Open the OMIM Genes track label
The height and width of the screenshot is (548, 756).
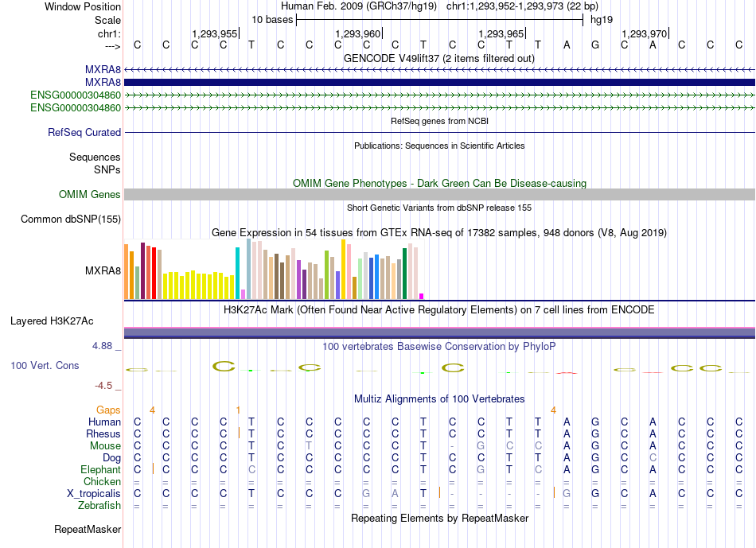point(89,194)
